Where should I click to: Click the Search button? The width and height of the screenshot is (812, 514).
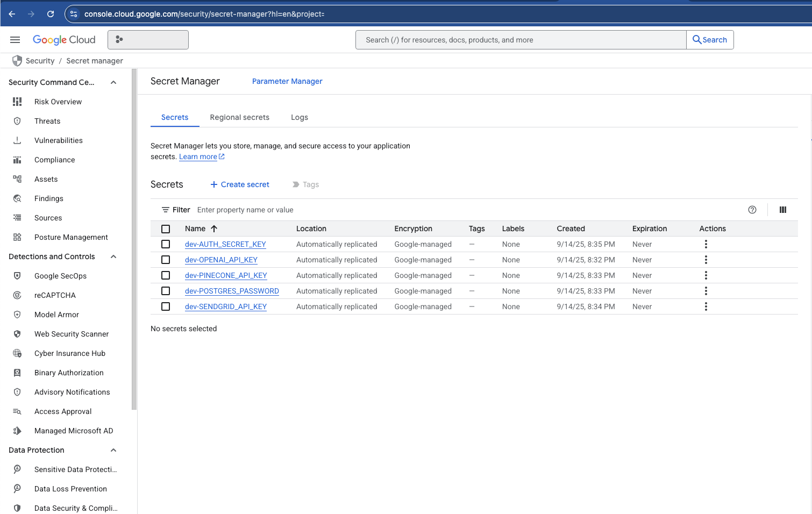point(710,40)
